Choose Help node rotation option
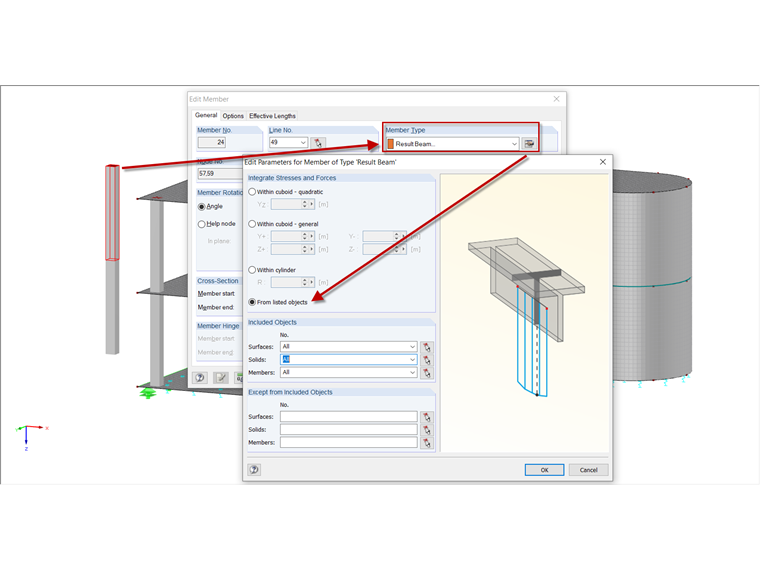Viewport: 760px width, 570px height. [202, 224]
